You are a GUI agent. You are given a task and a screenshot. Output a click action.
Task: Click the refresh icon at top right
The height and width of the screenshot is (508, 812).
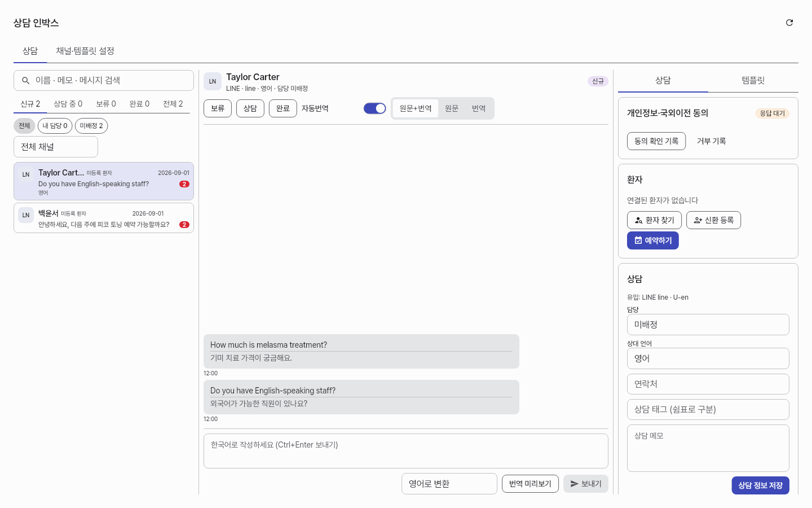pos(789,23)
